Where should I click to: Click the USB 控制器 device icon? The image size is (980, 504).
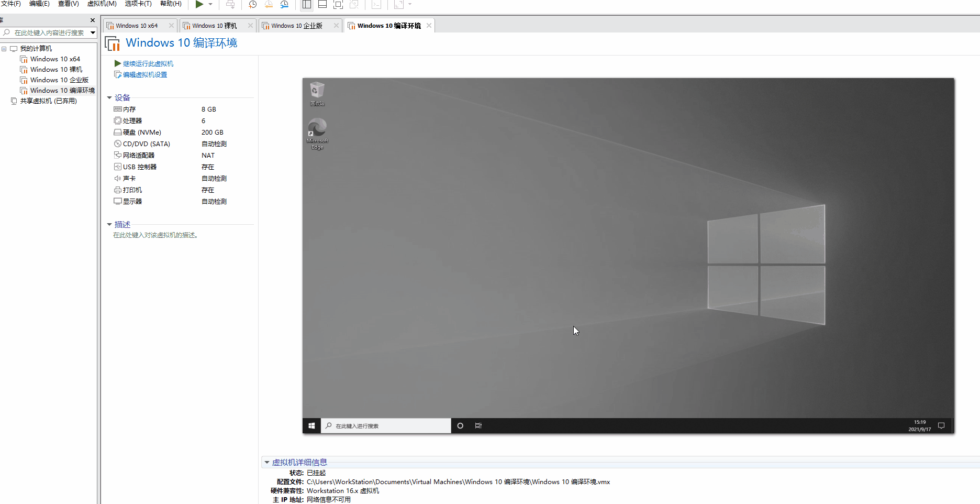pos(118,167)
